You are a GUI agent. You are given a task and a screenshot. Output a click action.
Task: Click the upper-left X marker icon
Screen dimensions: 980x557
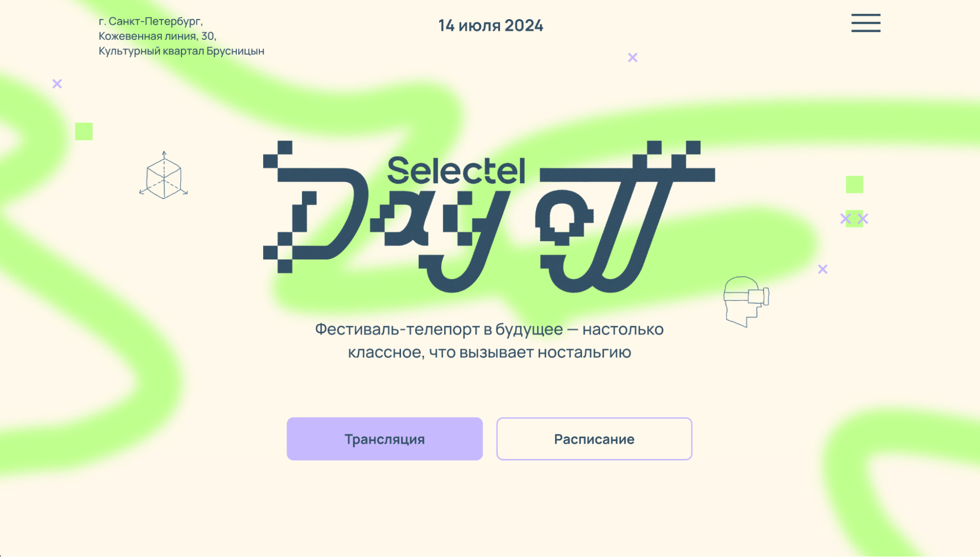pyautogui.click(x=57, y=83)
